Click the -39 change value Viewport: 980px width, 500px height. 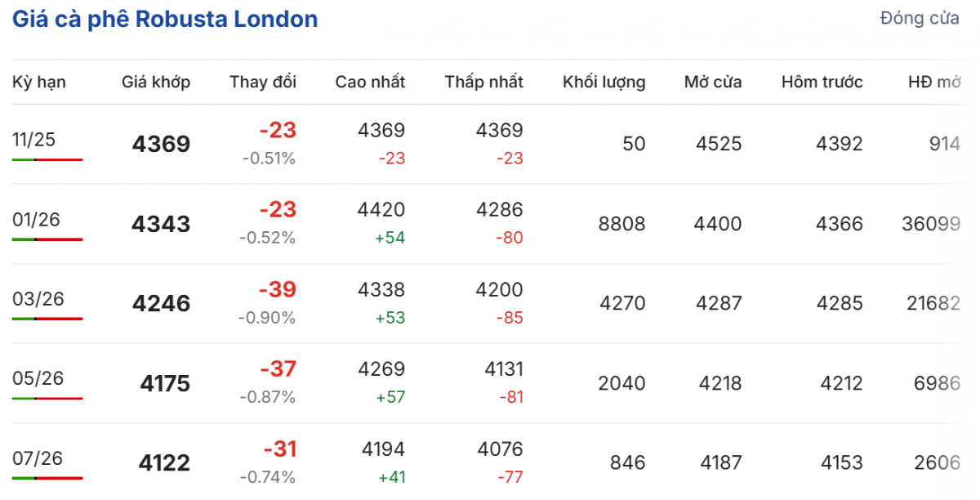tap(278, 290)
